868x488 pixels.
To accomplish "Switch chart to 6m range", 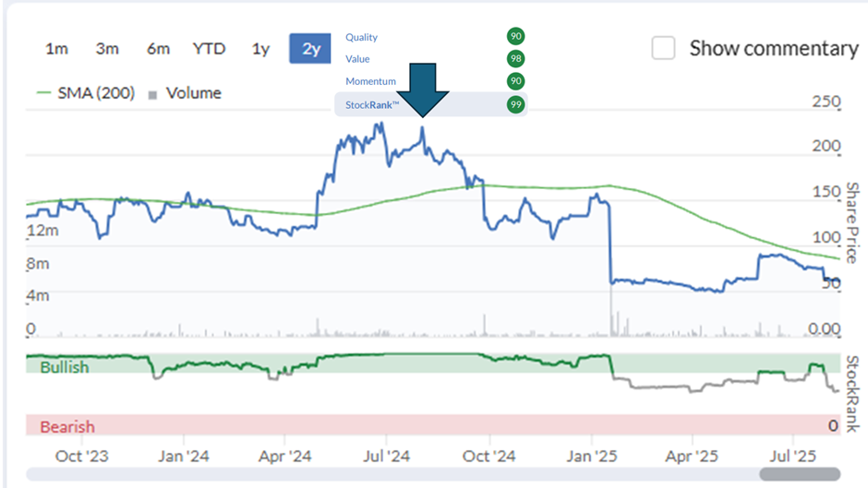I will [x=158, y=49].
